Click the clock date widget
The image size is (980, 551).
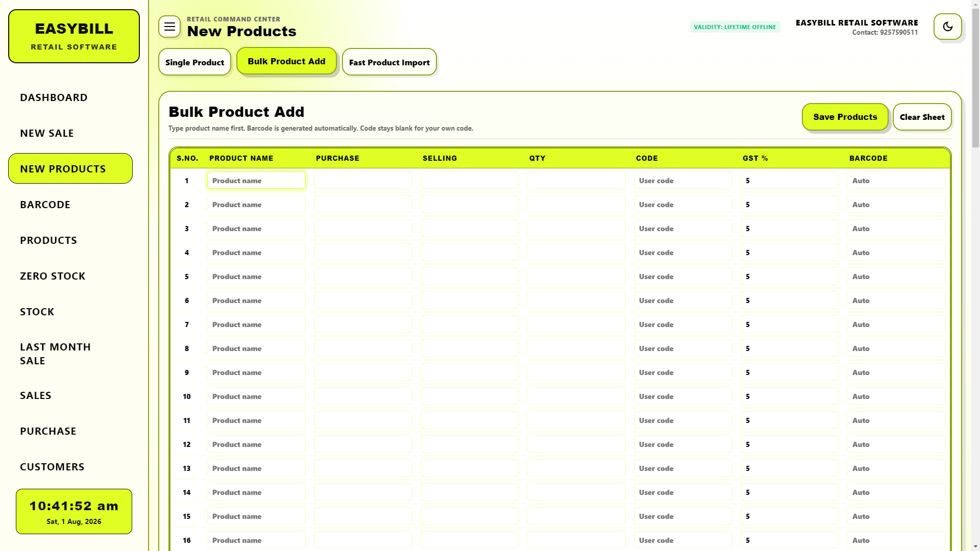pyautogui.click(x=74, y=512)
